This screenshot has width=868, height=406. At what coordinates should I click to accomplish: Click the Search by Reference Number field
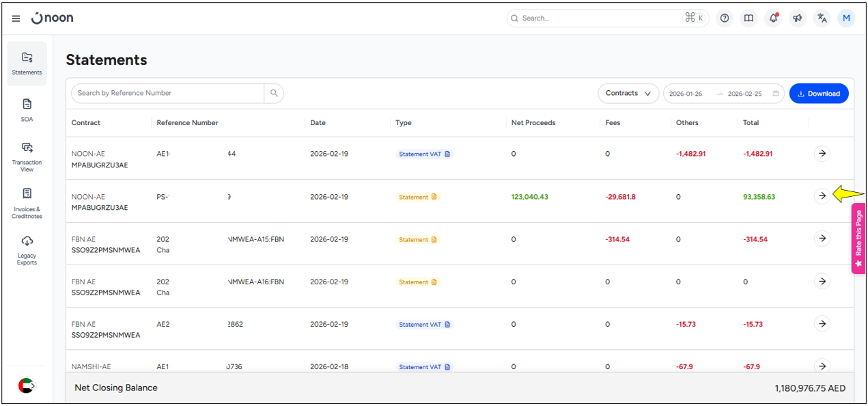coord(167,94)
